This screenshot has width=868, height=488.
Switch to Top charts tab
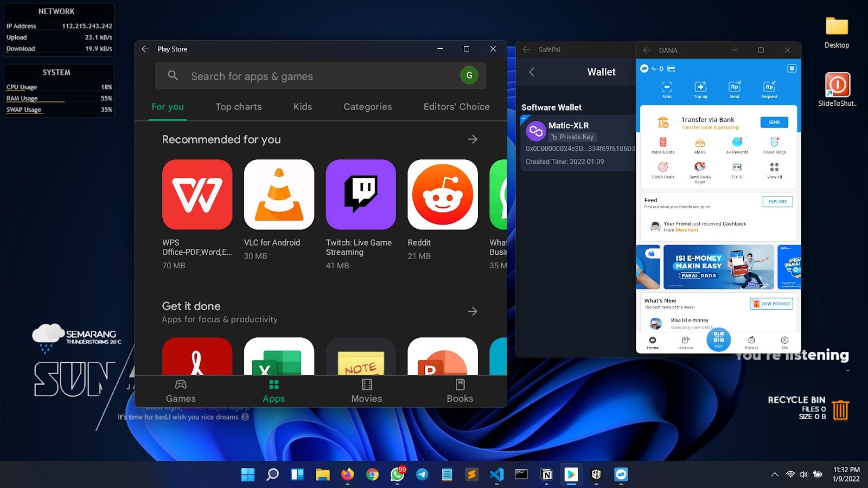click(x=239, y=107)
